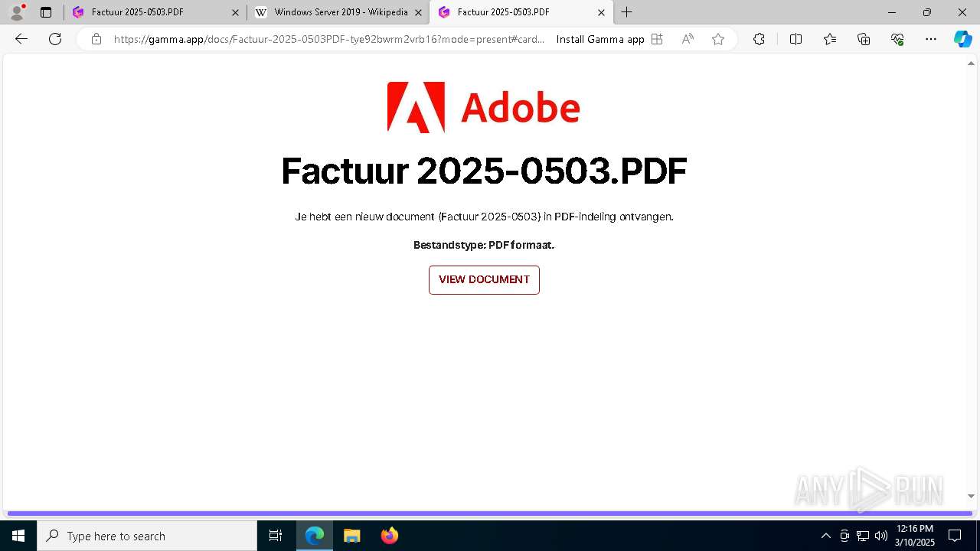This screenshot has height=551, width=980.
Task: Open Settings and more menu
Action: tap(931, 39)
